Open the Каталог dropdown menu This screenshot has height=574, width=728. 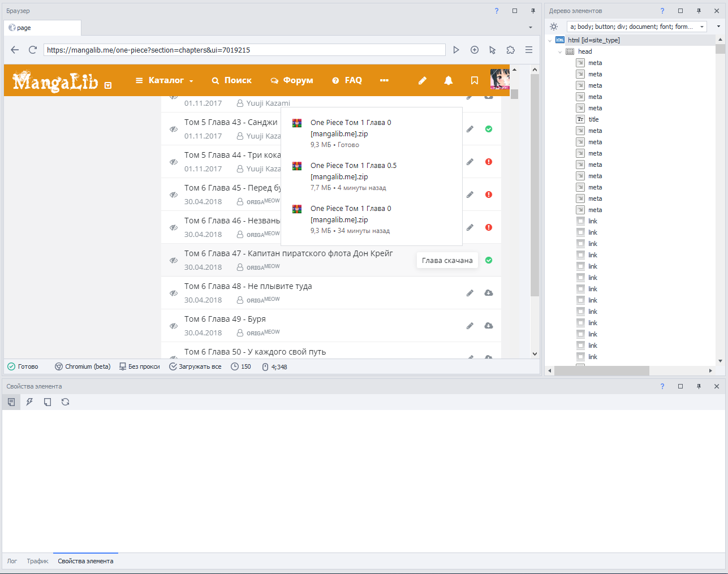(165, 80)
